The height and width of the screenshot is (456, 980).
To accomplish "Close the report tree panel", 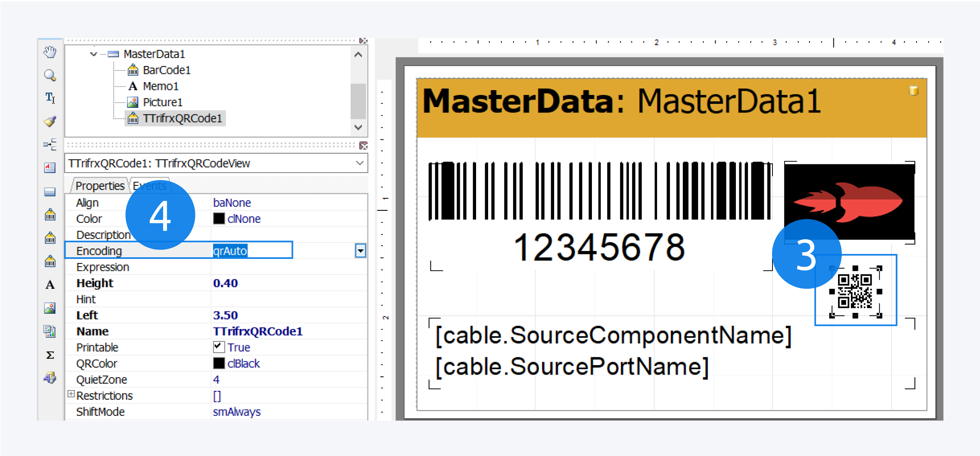I will (363, 41).
